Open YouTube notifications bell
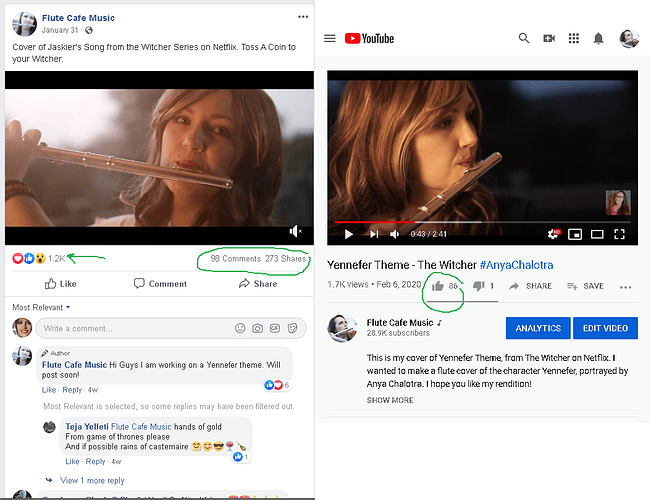The height and width of the screenshot is (500, 651). (x=598, y=39)
